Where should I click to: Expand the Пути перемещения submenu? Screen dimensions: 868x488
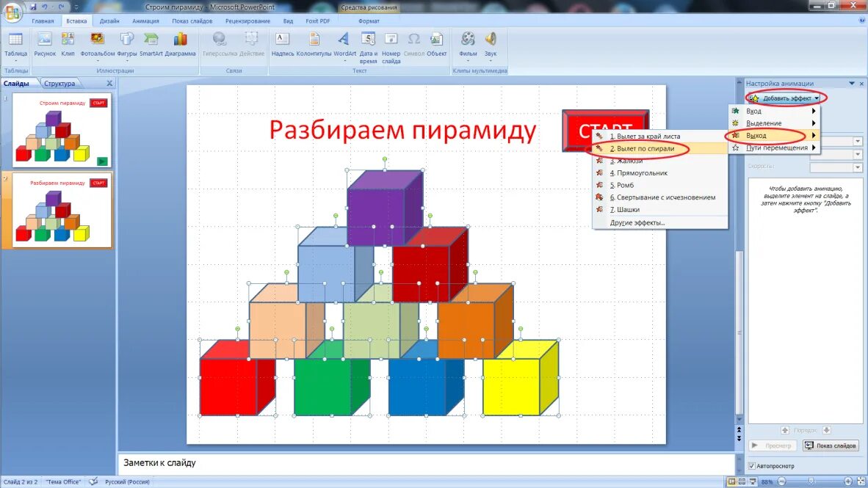(774, 148)
